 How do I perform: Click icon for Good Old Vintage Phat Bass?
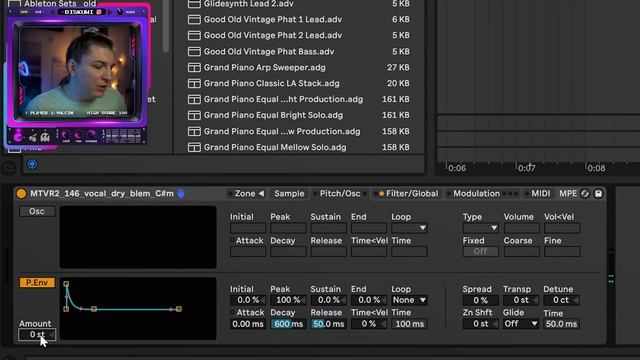[194, 51]
